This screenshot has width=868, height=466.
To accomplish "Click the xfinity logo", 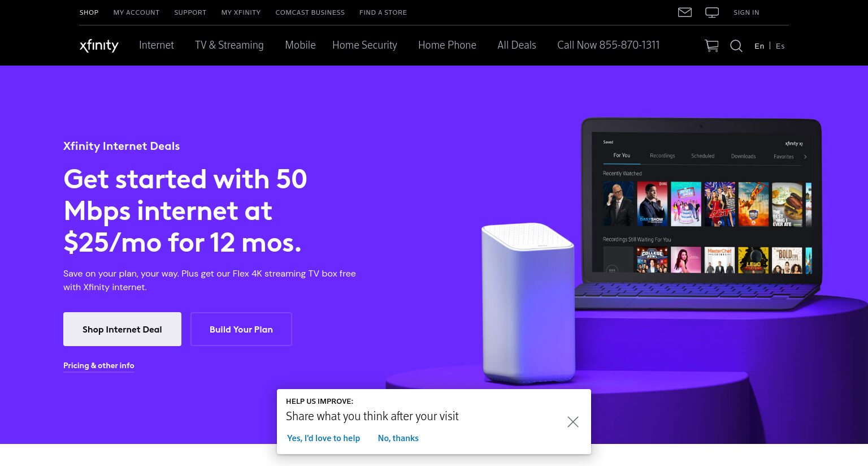I will (x=99, y=45).
